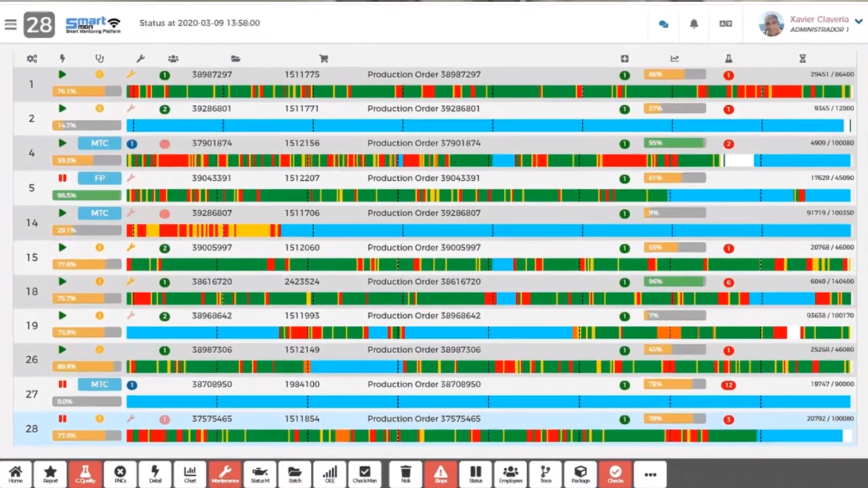Screen dimensions: 868x488
Task: Expand the Xavier Claveria user dropdown
Action: coord(859,21)
